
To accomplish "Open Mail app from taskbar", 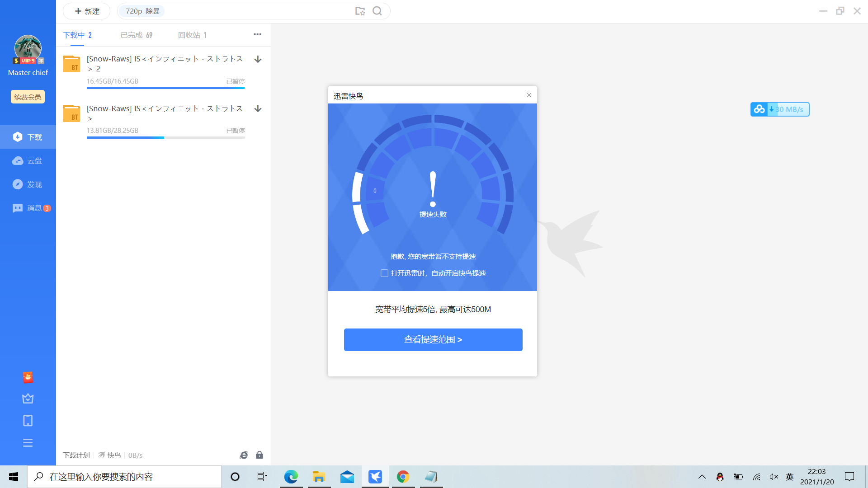I will pos(347,477).
